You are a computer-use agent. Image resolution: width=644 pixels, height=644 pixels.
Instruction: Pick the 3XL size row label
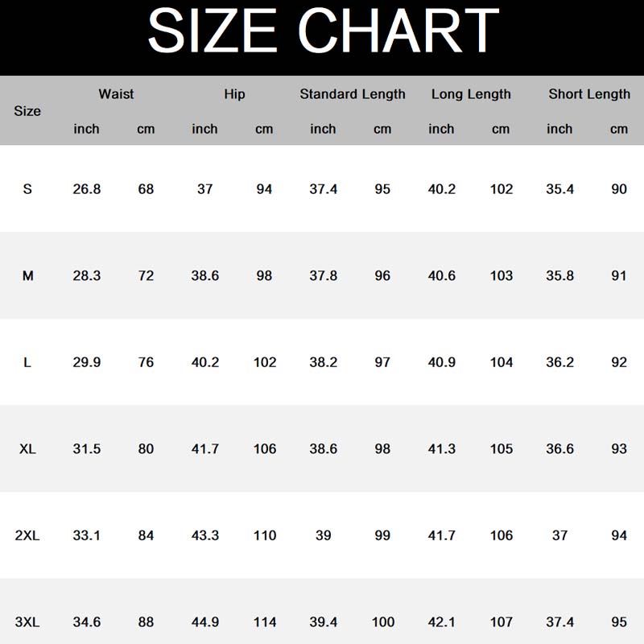point(27,621)
